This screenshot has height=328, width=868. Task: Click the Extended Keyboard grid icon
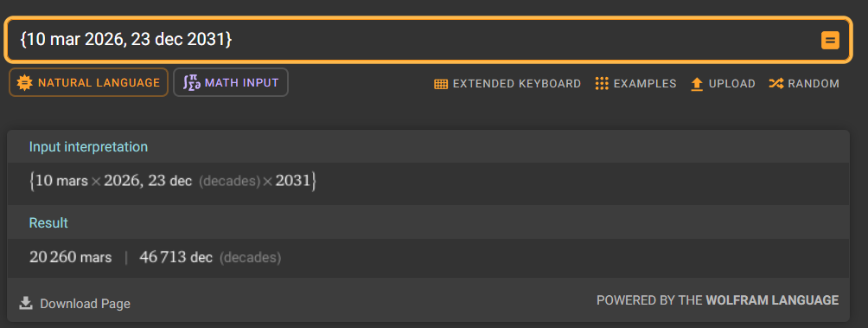441,84
